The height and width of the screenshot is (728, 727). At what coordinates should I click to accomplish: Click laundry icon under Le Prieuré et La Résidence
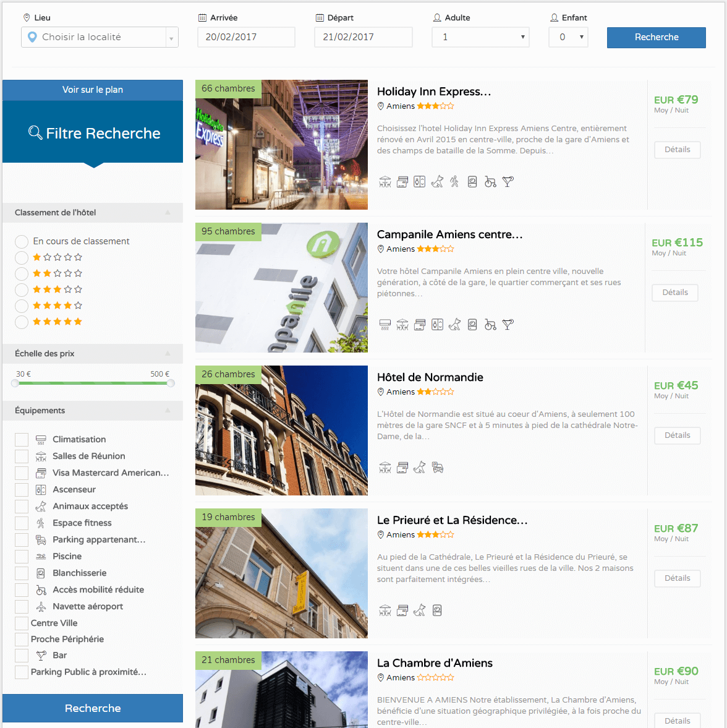coord(437,610)
